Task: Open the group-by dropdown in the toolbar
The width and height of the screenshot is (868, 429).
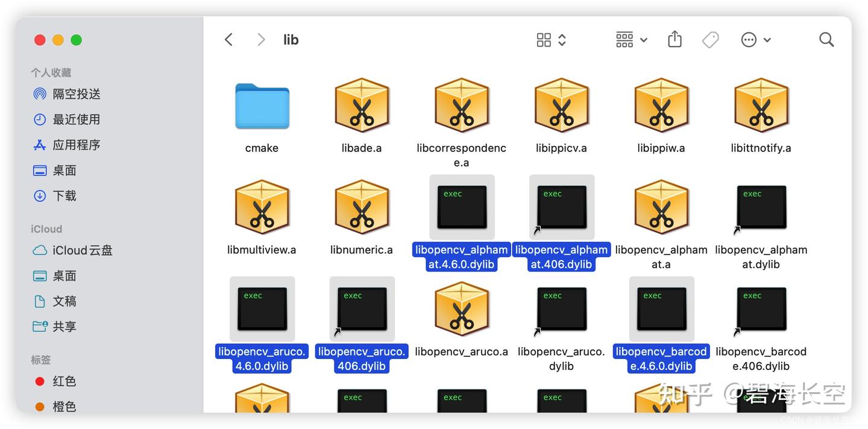Action: click(x=630, y=39)
